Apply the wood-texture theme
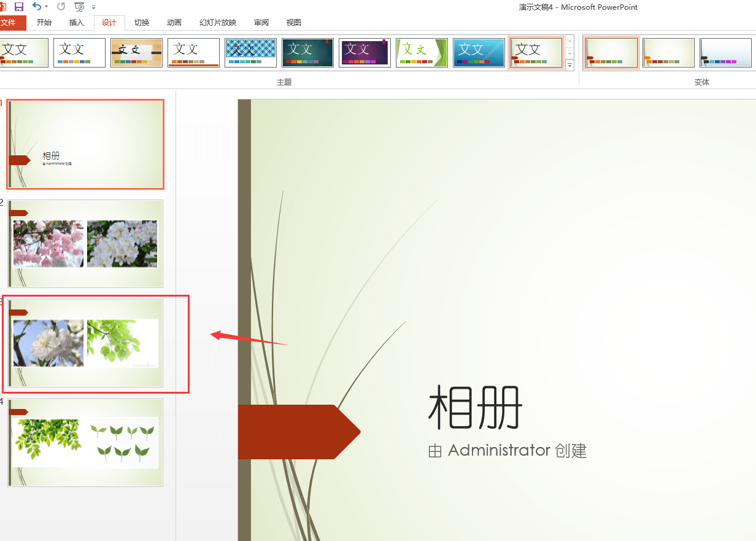 pyautogui.click(x=136, y=53)
